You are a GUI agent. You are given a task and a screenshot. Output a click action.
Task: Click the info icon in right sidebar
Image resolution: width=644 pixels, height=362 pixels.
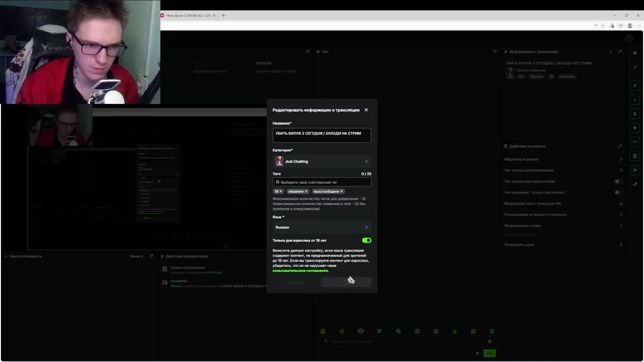click(635, 53)
